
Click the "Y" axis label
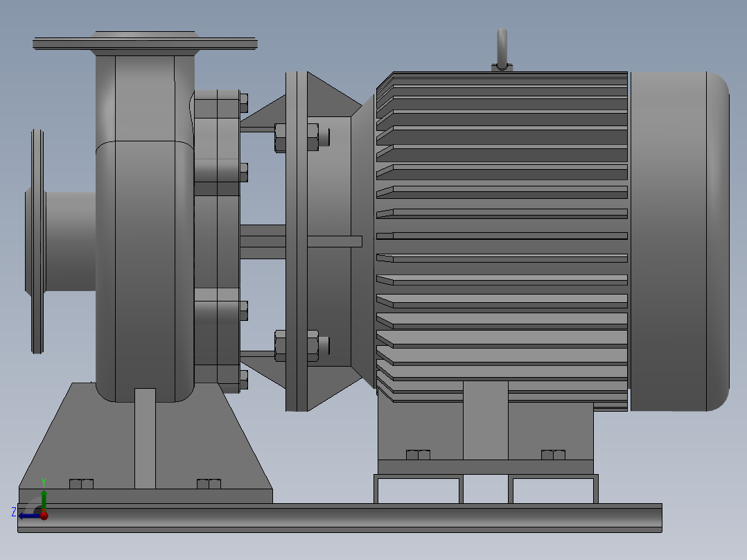(44, 482)
